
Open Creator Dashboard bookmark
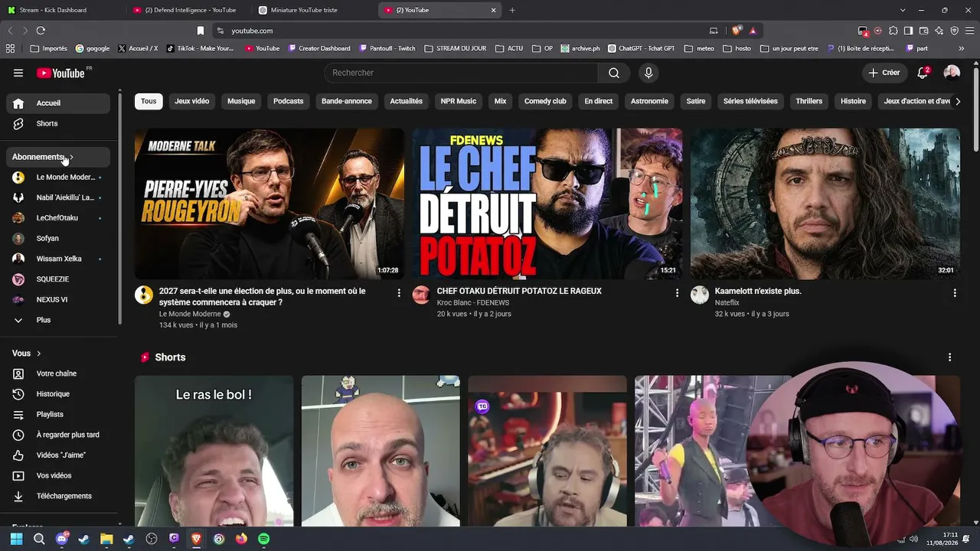pos(319,48)
